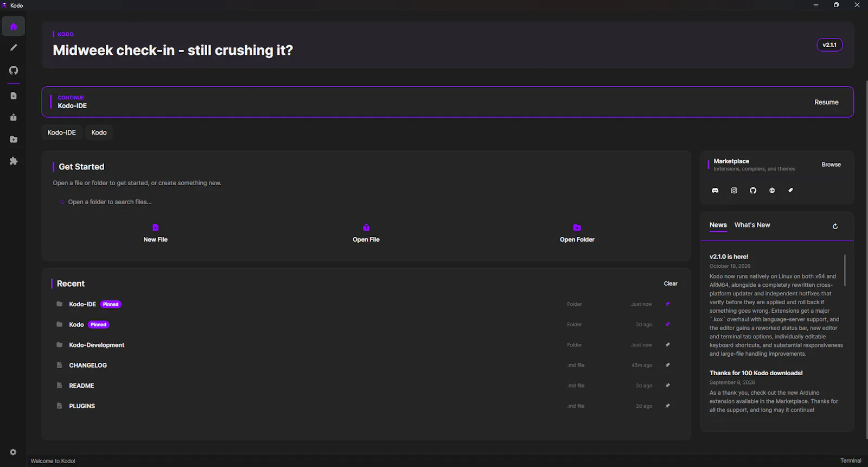Unpin the Kodo recent folder
Image resolution: width=868 pixels, height=467 pixels.
tap(668, 324)
